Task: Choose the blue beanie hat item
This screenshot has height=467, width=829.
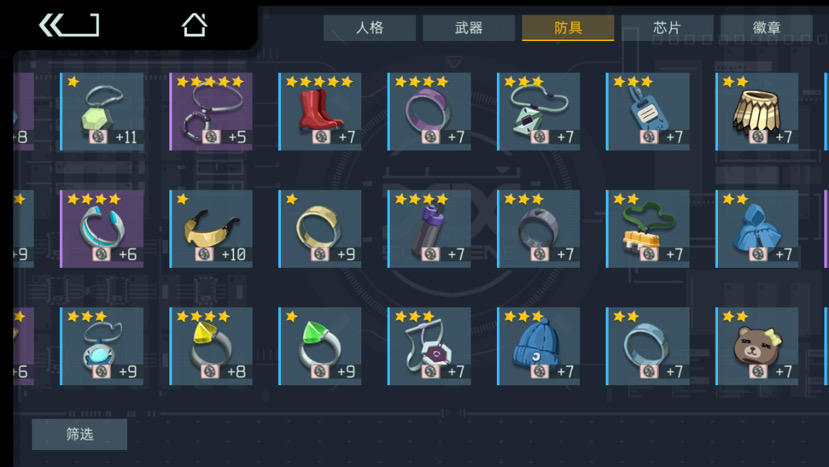Action: tap(538, 346)
